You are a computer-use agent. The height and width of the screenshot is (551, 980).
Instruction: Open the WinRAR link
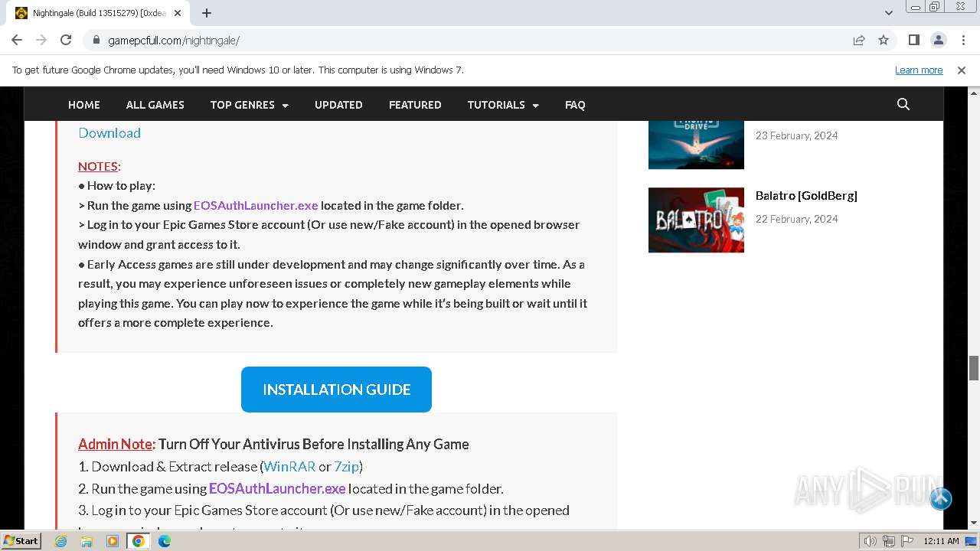(x=289, y=466)
